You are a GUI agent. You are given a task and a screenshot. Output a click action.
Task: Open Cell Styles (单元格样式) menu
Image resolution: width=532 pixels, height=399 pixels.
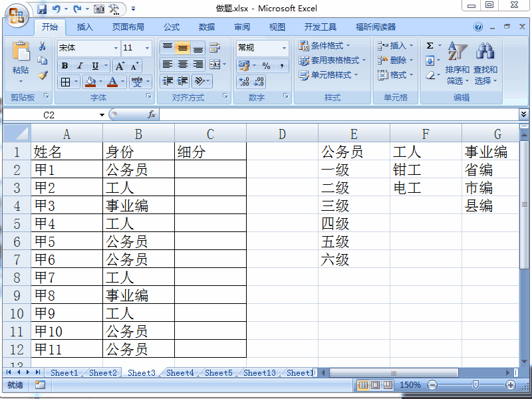328,75
